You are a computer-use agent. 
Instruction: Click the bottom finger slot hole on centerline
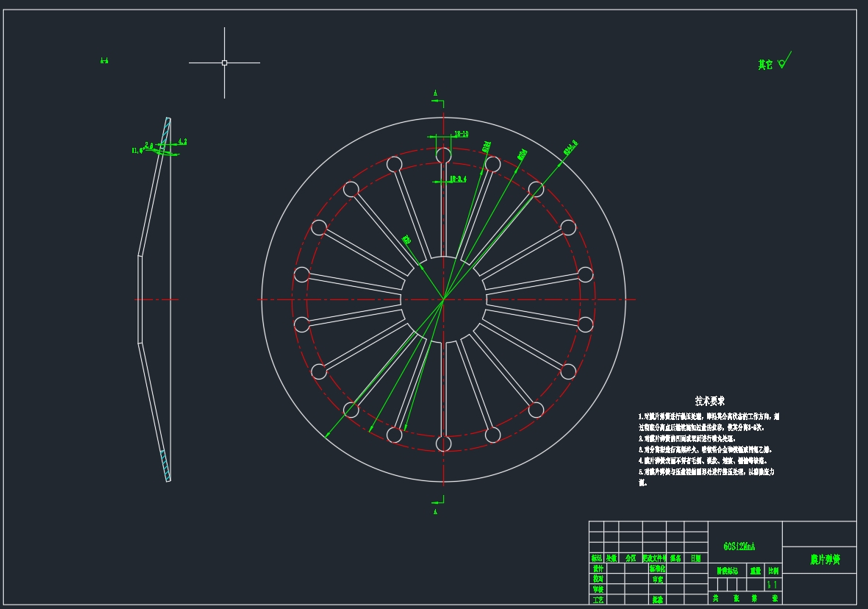pos(443,444)
